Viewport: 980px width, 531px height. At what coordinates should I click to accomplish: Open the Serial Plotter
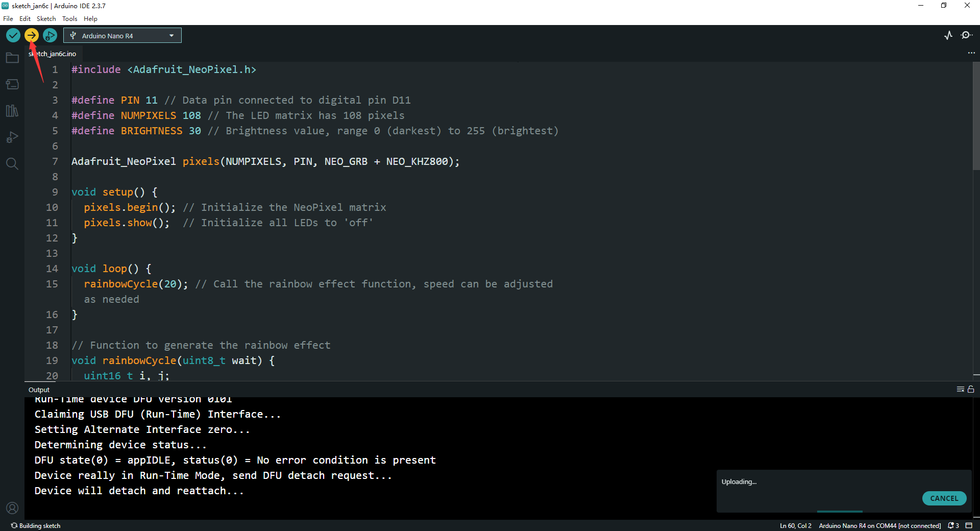point(948,35)
